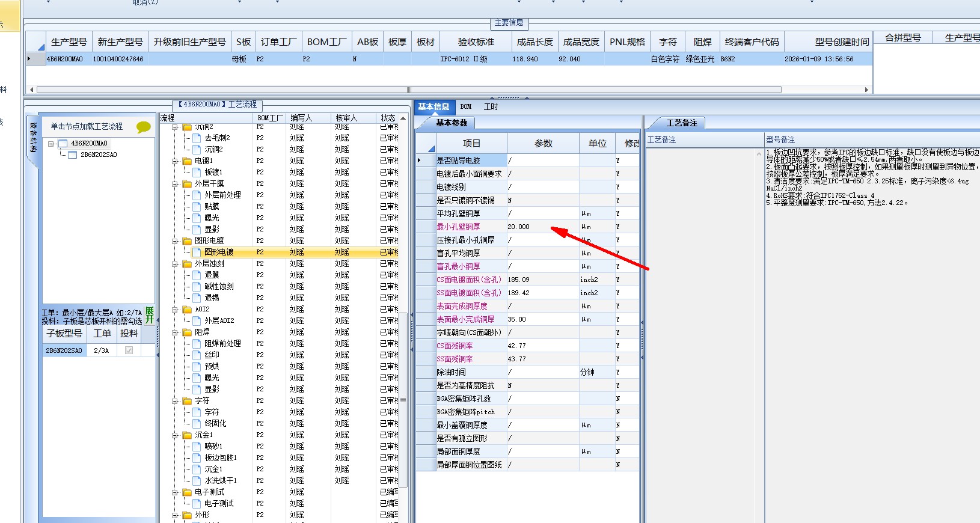Collapse the 电子测试 folder group
The image size is (980, 523).
pos(175,492)
